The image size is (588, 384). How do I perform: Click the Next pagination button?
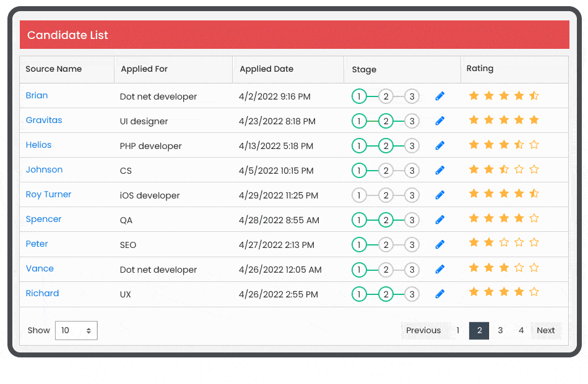[545, 331]
